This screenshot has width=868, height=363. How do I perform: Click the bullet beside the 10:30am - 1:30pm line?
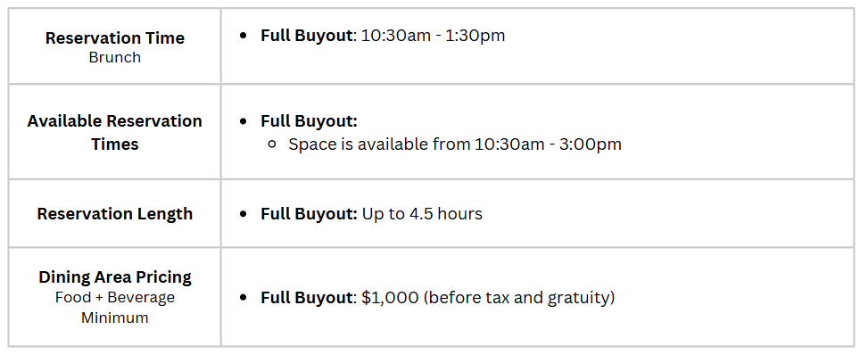(x=244, y=36)
